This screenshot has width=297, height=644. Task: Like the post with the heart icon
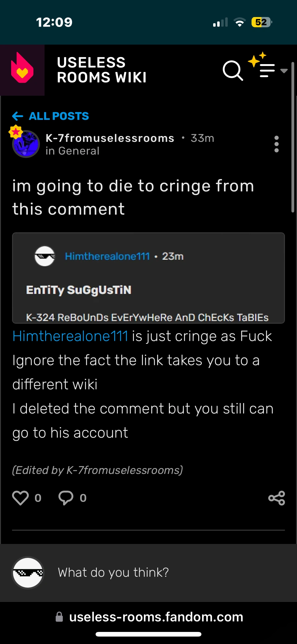click(x=20, y=498)
